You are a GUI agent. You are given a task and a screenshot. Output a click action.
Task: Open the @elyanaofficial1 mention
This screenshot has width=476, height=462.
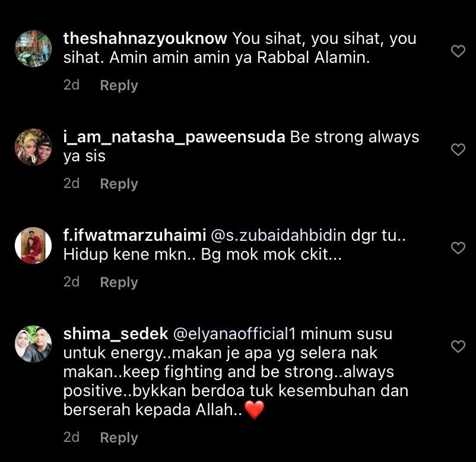234,334
